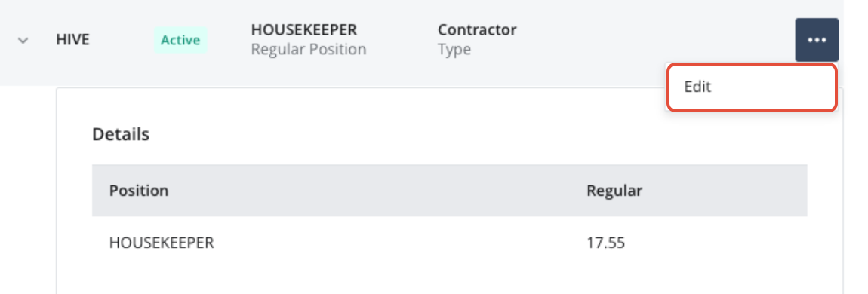Click the green Active status badge

click(x=180, y=41)
